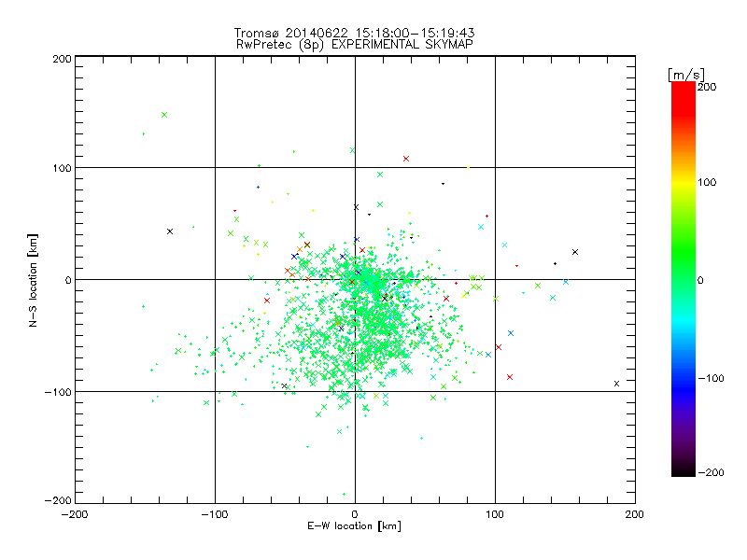
Task: Click the black X marker at the far lower-right edge
Action: point(616,384)
